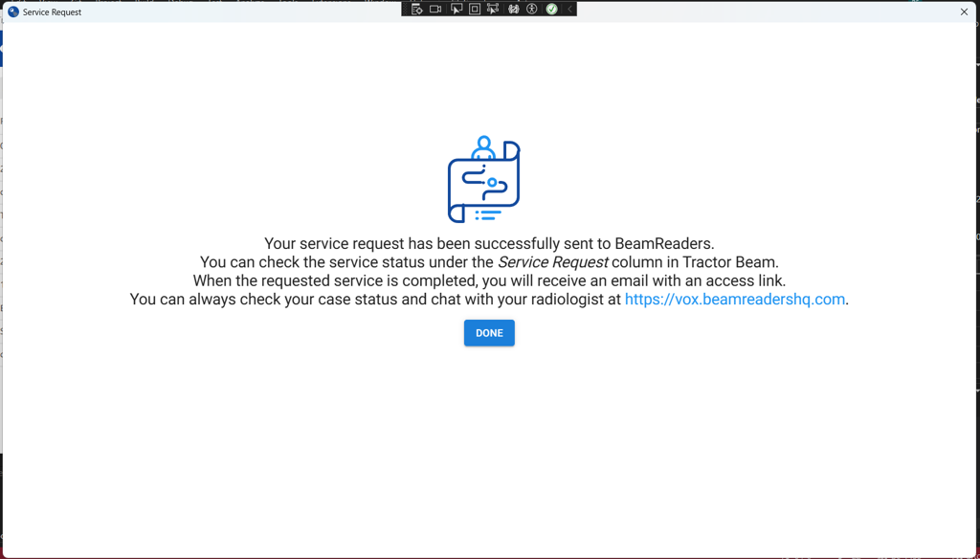Viewport: 980px width, 559px height.
Task: Activate the Select Element cursor tool
Action: click(x=457, y=9)
